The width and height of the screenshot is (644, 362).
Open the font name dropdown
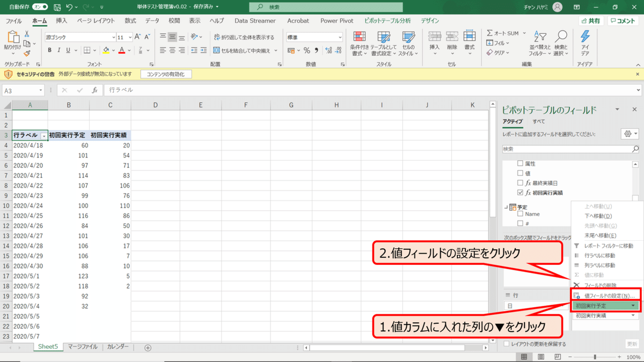(x=114, y=37)
